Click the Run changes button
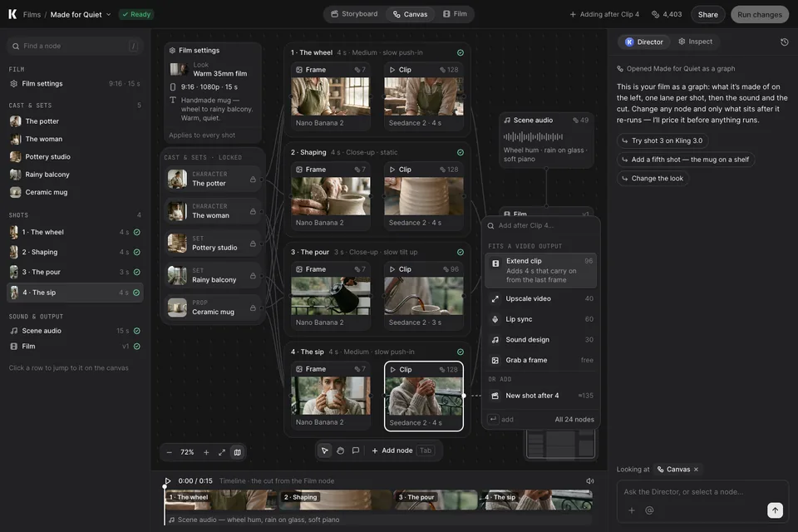Screen dimensions: 798x532 [x=759, y=14]
